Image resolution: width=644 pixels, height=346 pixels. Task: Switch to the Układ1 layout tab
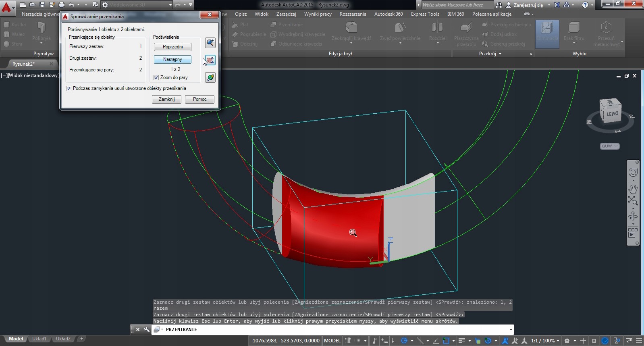click(x=39, y=339)
